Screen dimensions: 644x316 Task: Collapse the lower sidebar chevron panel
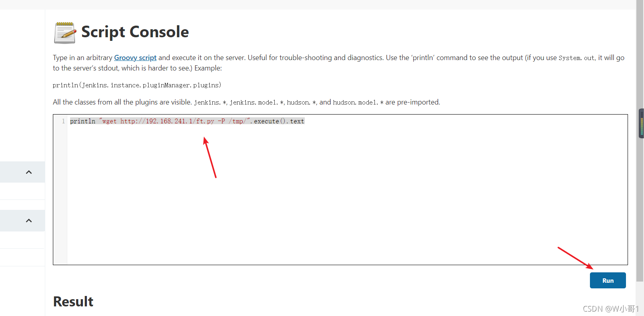tap(28, 221)
